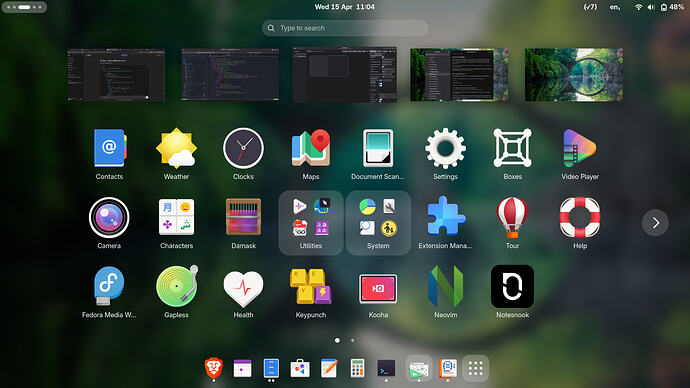This screenshot has height=388, width=690.
Task: Launch Calculator from the dock
Action: (357, 368)
